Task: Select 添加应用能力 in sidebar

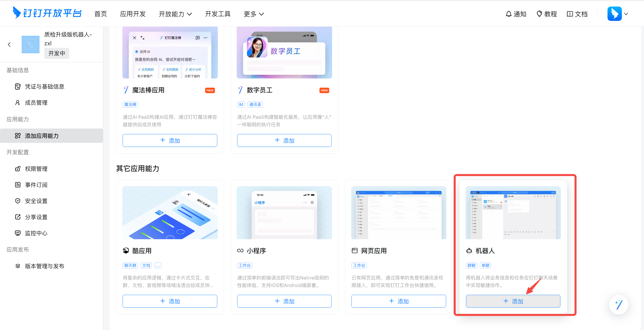Action: 52,136
